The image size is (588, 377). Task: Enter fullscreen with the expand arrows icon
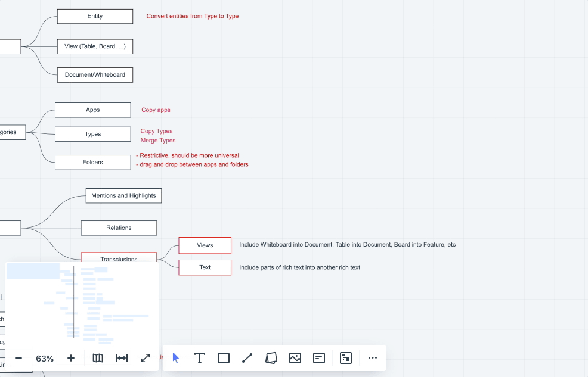[146, 358]
